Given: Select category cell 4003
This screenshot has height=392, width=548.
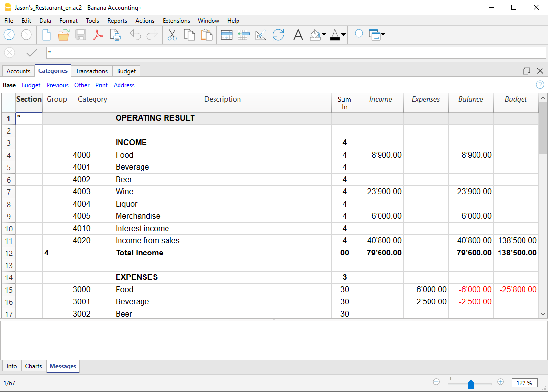Looking at the screenshot, I should pos(92,192).
